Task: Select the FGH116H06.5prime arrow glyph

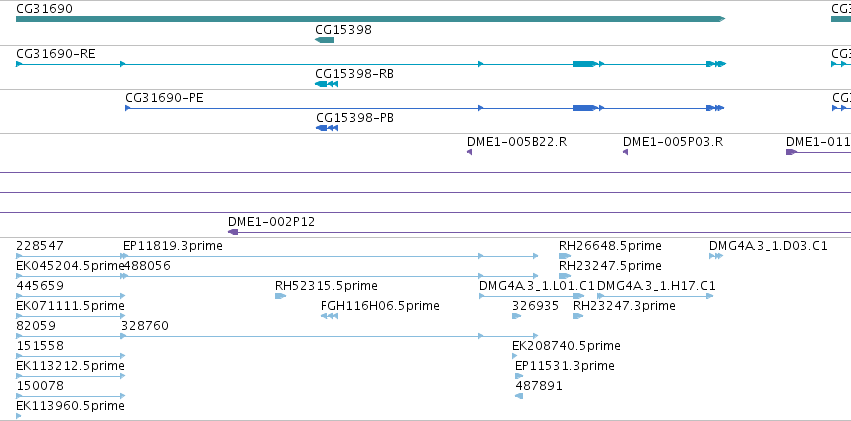Action: click(329, 316)
